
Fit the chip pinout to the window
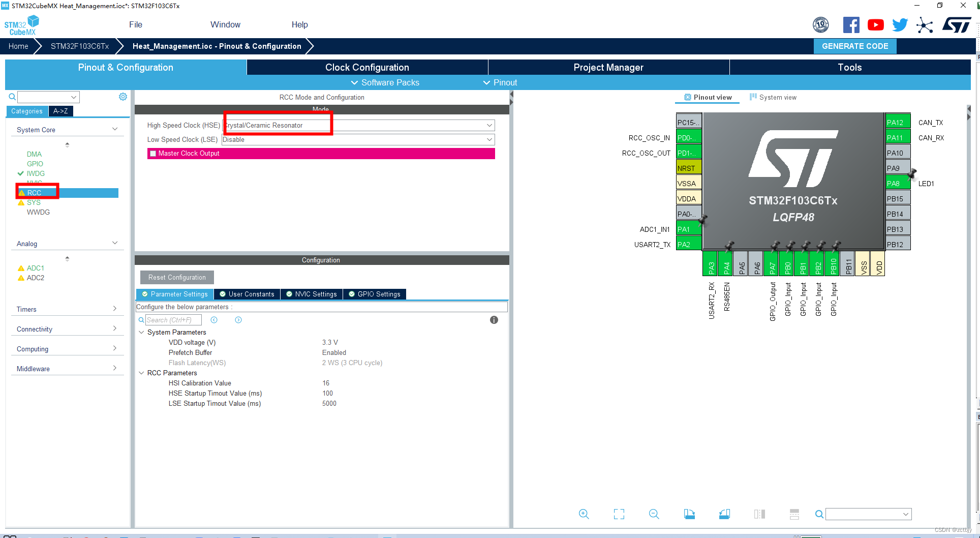[x=619, y=514]
